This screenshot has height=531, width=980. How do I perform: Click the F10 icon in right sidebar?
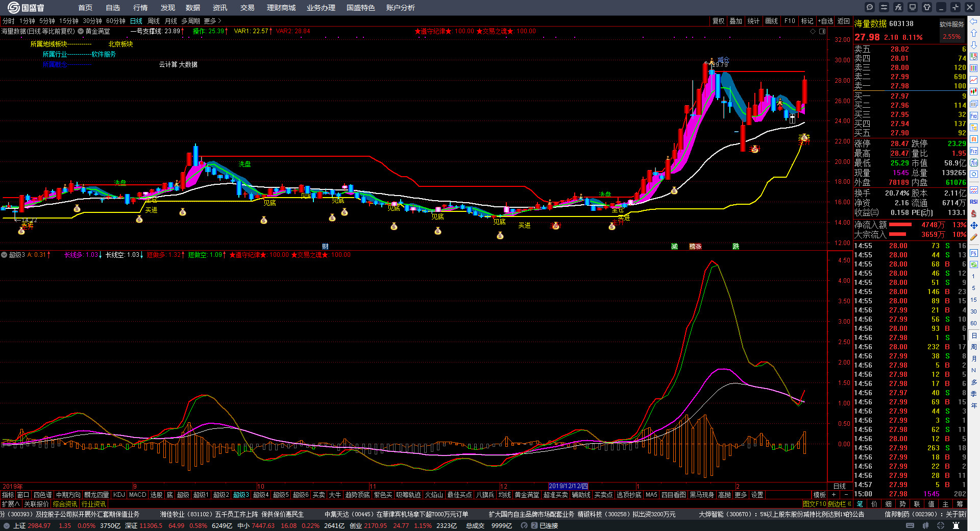pyautogui.click(x=974, y=115)
